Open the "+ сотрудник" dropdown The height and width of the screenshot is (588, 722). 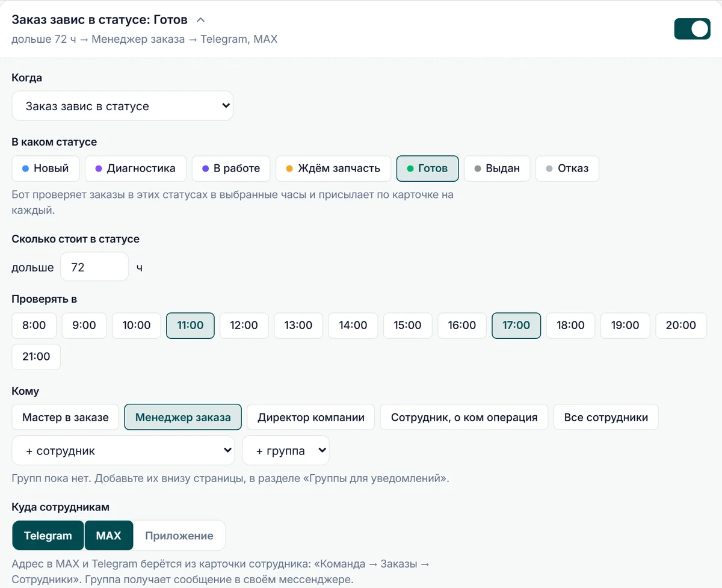pyautogui.click(x=123, y=451)
